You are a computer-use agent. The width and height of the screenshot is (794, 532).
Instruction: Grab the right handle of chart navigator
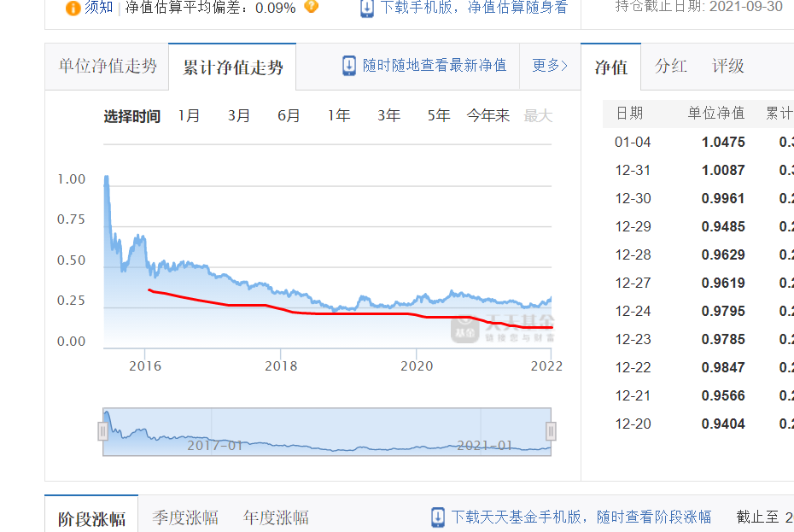[551, 432]
